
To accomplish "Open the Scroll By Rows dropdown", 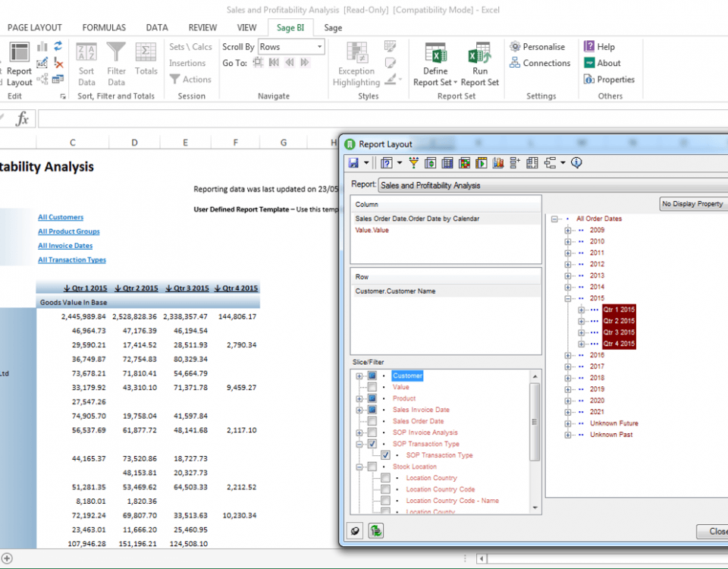I will [x=319, y=47].
